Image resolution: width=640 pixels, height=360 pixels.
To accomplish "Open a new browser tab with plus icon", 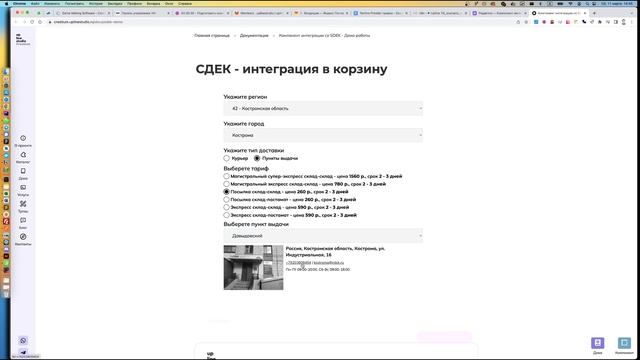I will click(594, 13).
